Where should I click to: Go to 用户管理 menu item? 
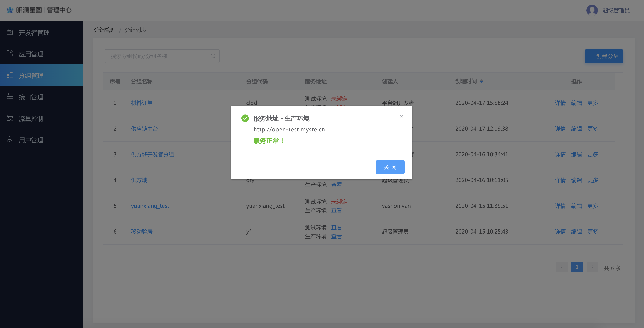tap(31, 140)
